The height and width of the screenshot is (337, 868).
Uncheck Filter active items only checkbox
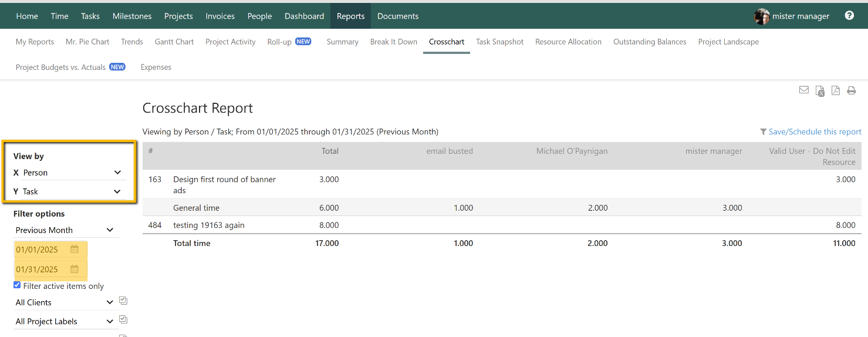[x=17, y=285]
